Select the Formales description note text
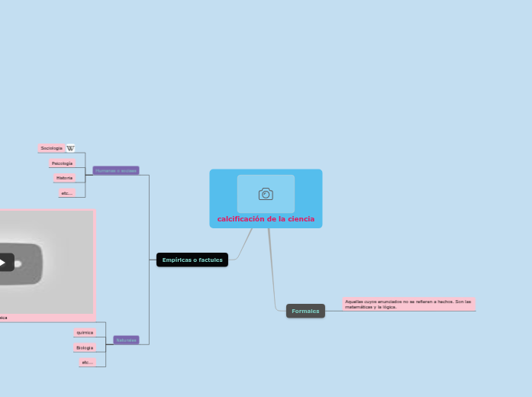 tap(408, 304)
